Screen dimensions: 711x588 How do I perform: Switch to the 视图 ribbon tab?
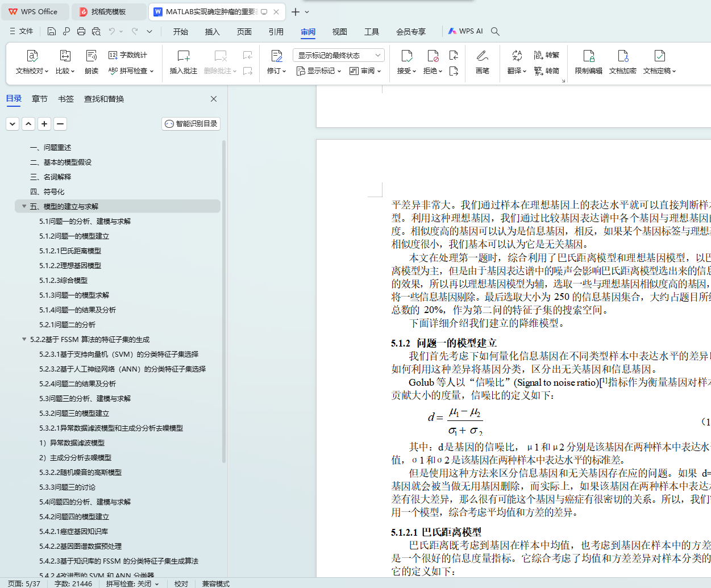[x=340, y=32]
